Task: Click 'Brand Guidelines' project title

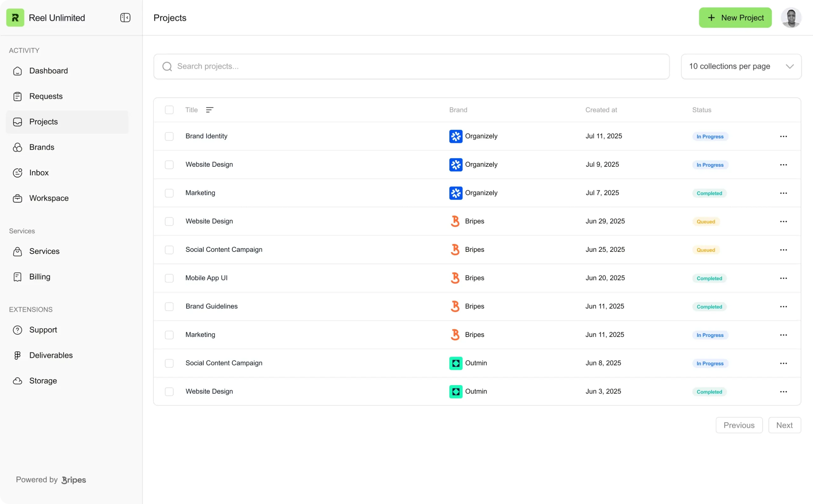Action: pyautogui.click(x=212, y=306)
